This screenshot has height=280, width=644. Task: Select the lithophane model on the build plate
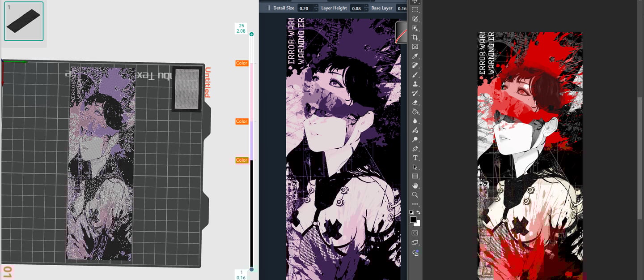click(x=101, y=164)
